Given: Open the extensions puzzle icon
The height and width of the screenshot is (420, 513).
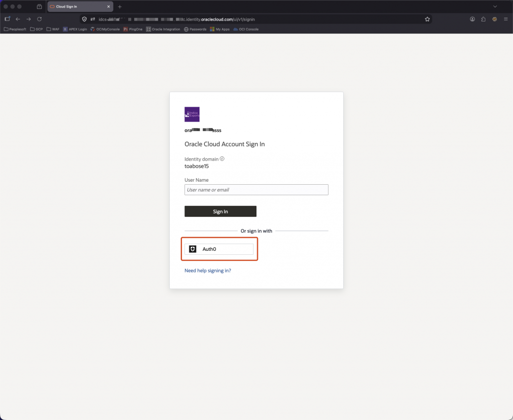Looking at the screenshot, I should (483, 20).
